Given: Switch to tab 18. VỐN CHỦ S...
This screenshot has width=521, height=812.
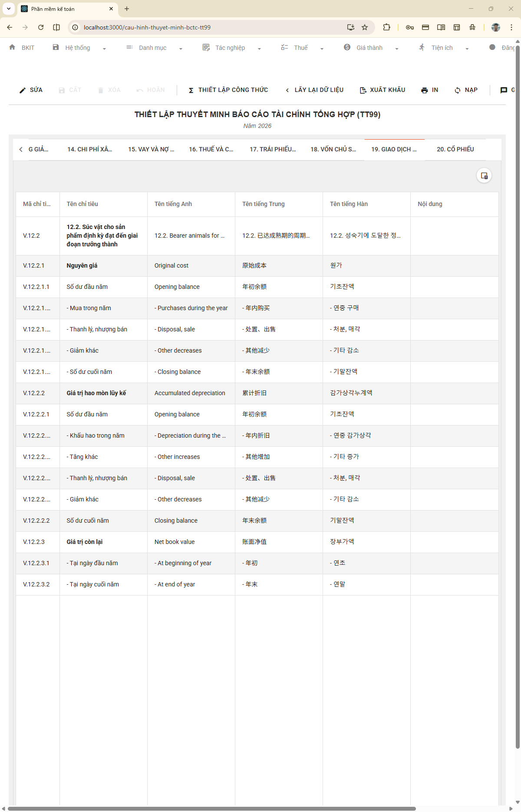Looking at the screenshot, I should click(333, 149).
